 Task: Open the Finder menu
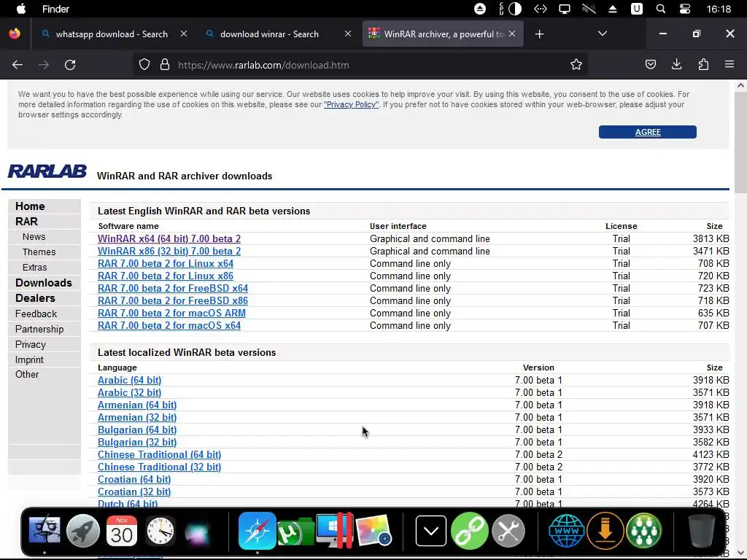click(x=55, y=9)
